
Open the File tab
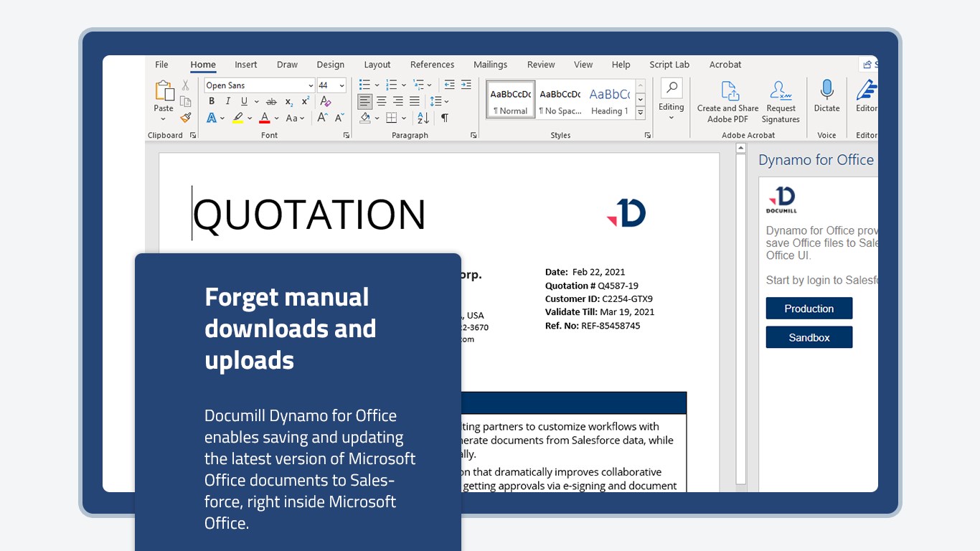pyautogui.click(x=161, y=65)
